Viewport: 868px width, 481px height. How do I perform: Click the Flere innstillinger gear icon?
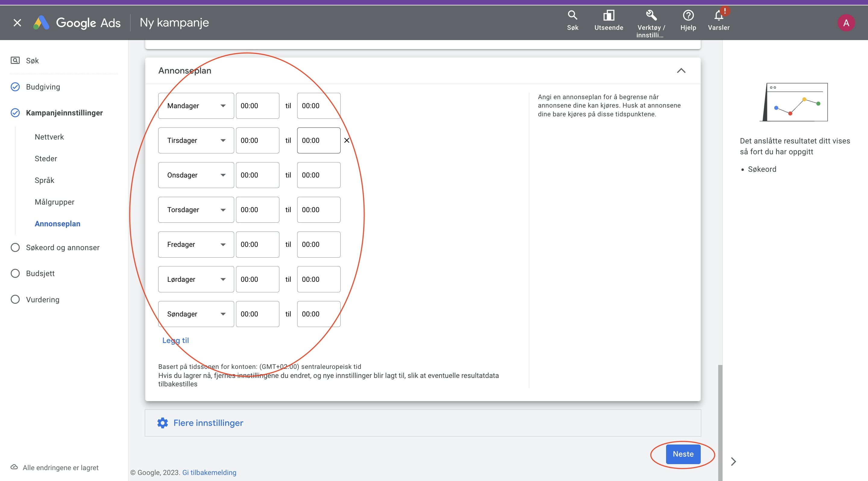[162, 423]
